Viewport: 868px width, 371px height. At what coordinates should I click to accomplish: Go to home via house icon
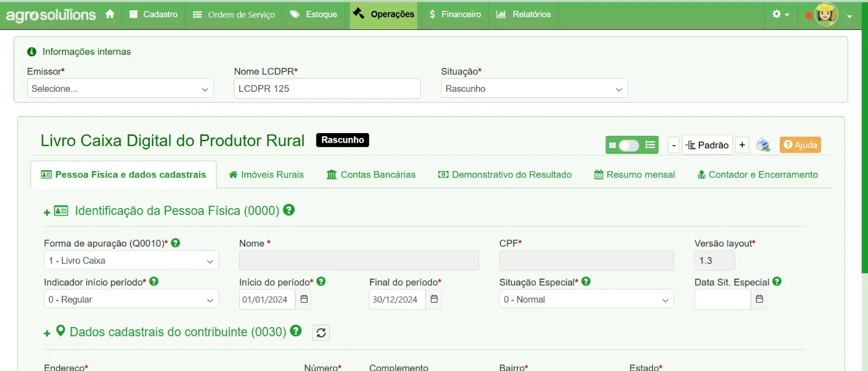click(110, 14)
